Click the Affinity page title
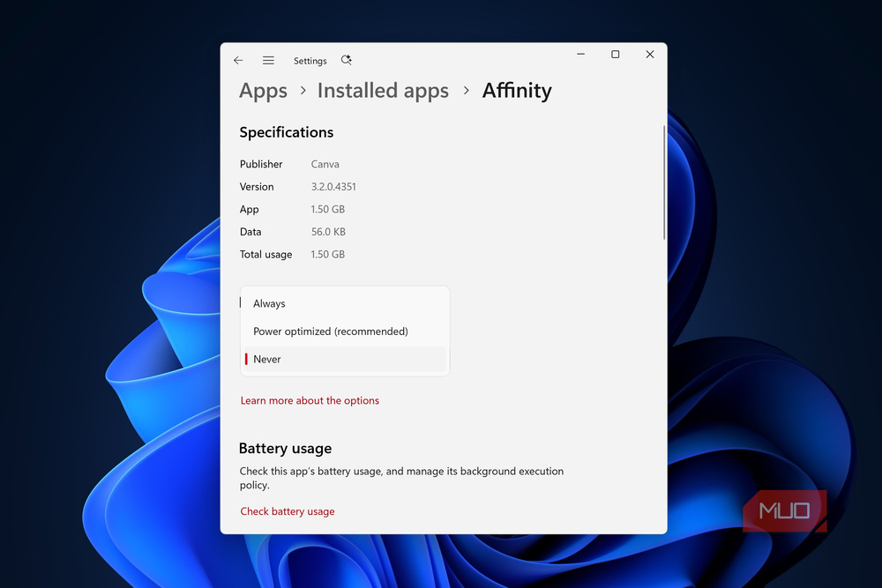882x588 pixels. pos(517,91)
